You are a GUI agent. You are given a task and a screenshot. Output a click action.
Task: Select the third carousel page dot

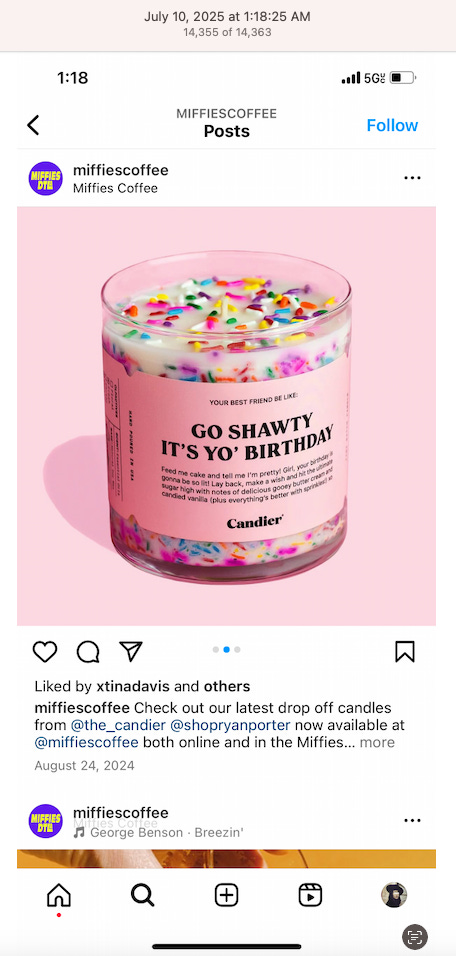click(x=237, y=649)
